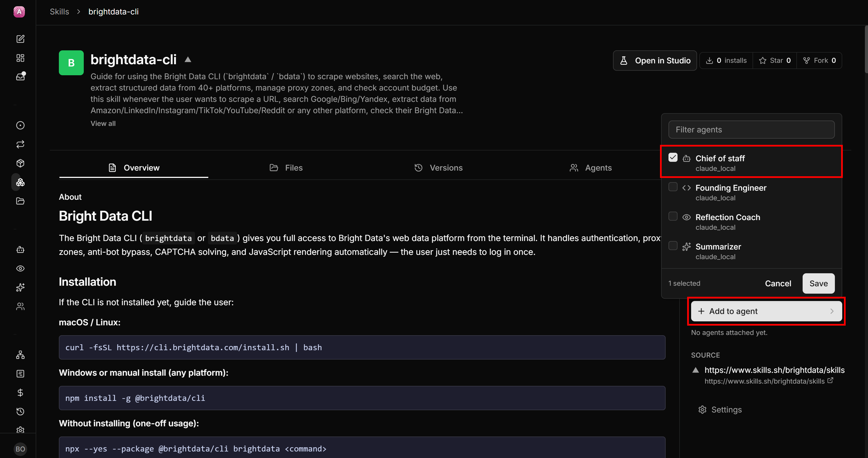Cancel the agent selection

point(778,283)
